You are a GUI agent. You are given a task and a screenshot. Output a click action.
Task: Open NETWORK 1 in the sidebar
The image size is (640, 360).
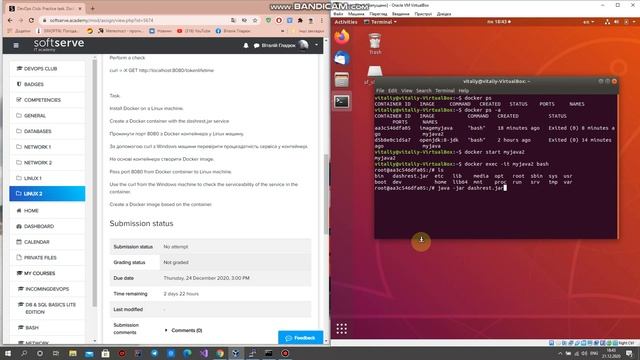click(47, 147)
